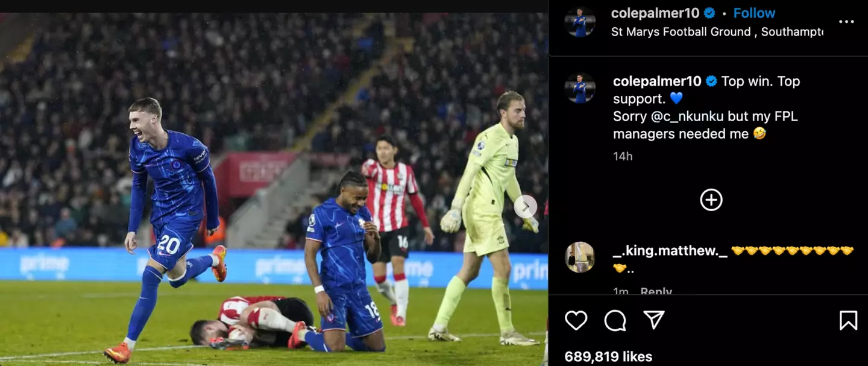This screenshot has height=366, width=868.
Task: Click verified badge beside header username
Action: [709, 13]
